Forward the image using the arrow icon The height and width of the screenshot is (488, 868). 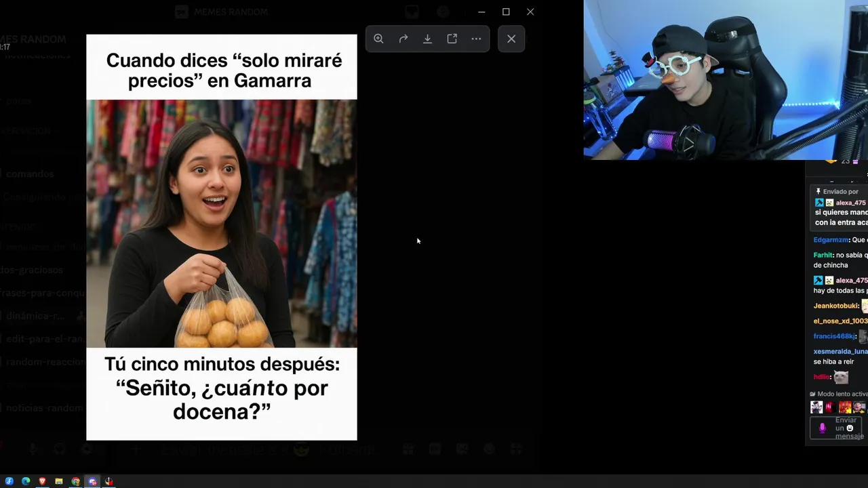pos(403,39)
